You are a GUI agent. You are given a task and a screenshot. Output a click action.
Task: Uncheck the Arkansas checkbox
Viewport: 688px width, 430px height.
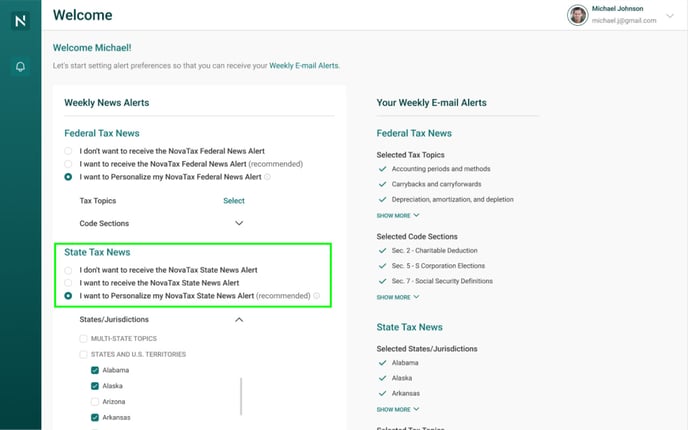95,418
